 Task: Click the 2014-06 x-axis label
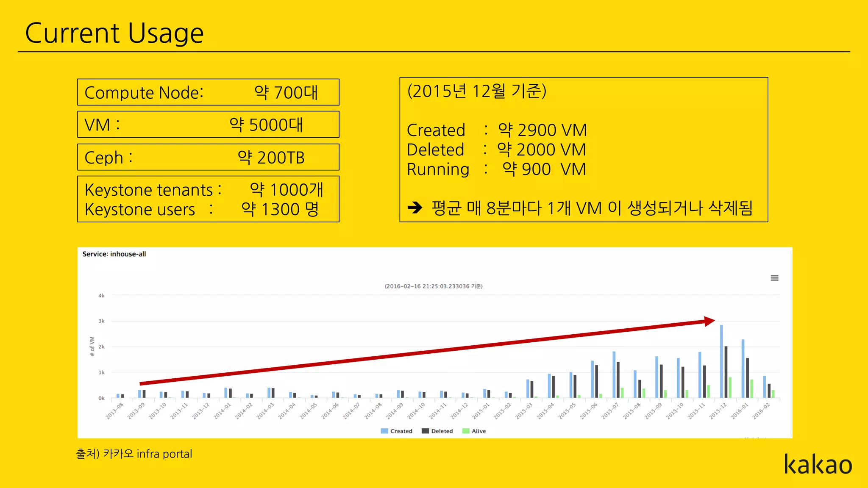[330, 411]
